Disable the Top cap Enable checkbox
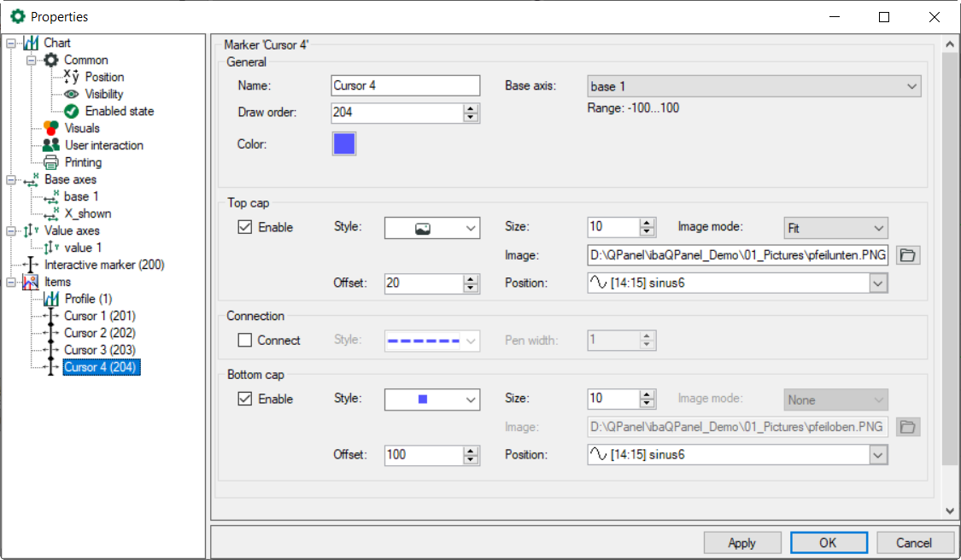Screen dimensions: 961x560 point(245,227)
